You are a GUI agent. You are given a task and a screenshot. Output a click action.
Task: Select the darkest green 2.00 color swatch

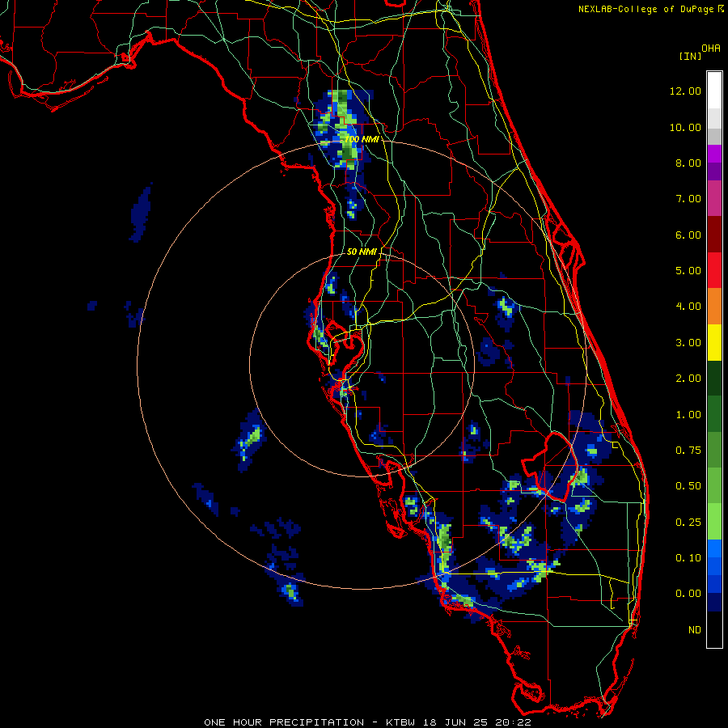coord(714,378)
